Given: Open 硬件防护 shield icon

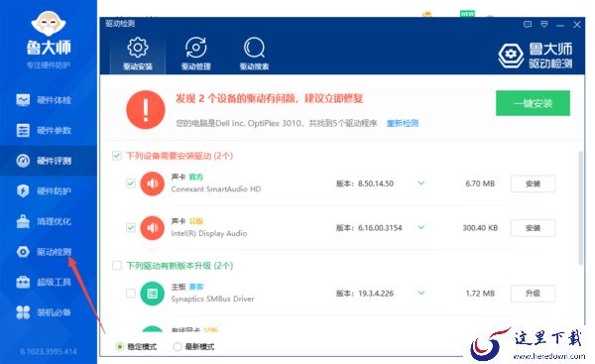Looking at the screenshot, I should pos(23,190).
